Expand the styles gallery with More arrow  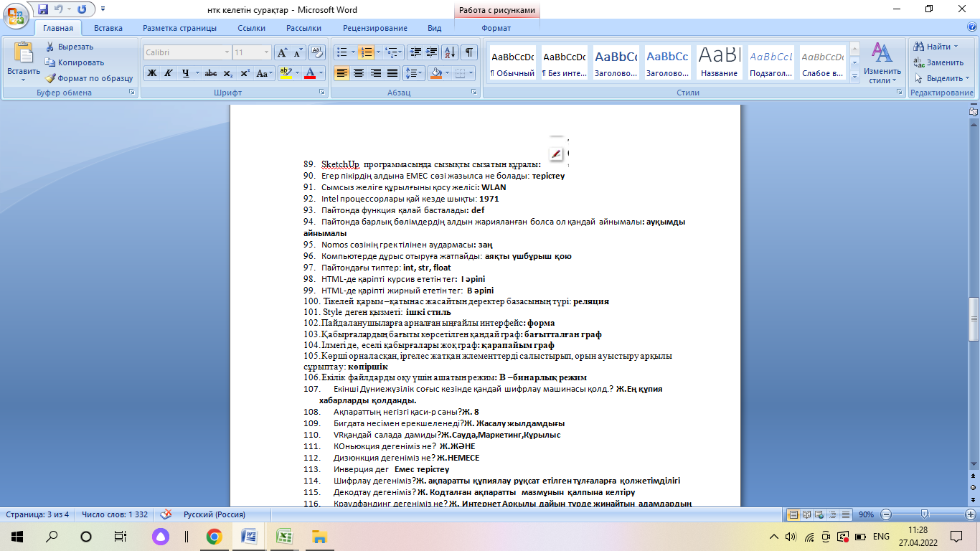854,76
